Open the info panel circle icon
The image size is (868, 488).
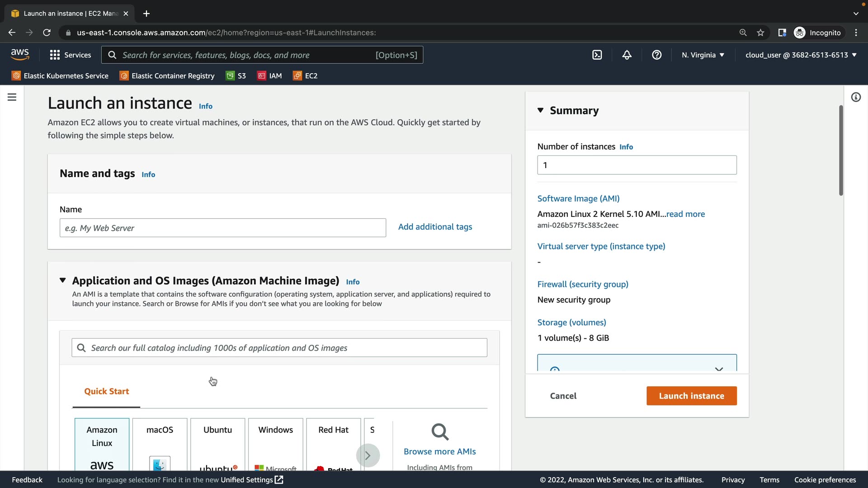856,97
